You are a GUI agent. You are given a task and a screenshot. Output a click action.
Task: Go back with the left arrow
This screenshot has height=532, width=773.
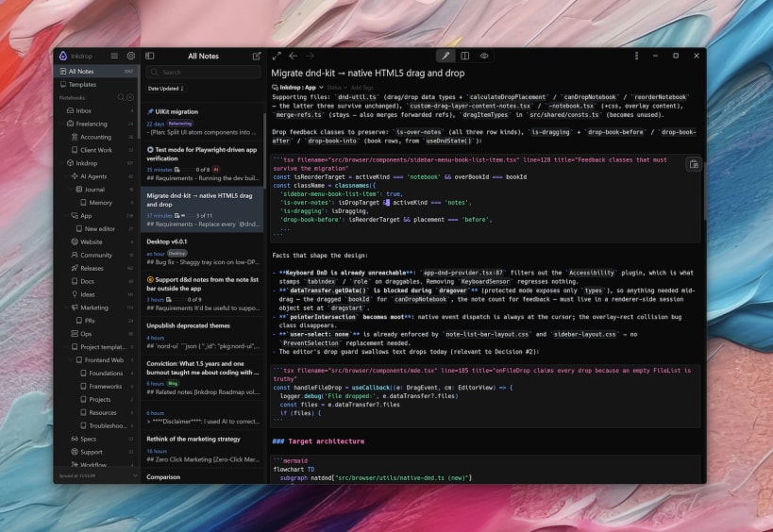294,57
